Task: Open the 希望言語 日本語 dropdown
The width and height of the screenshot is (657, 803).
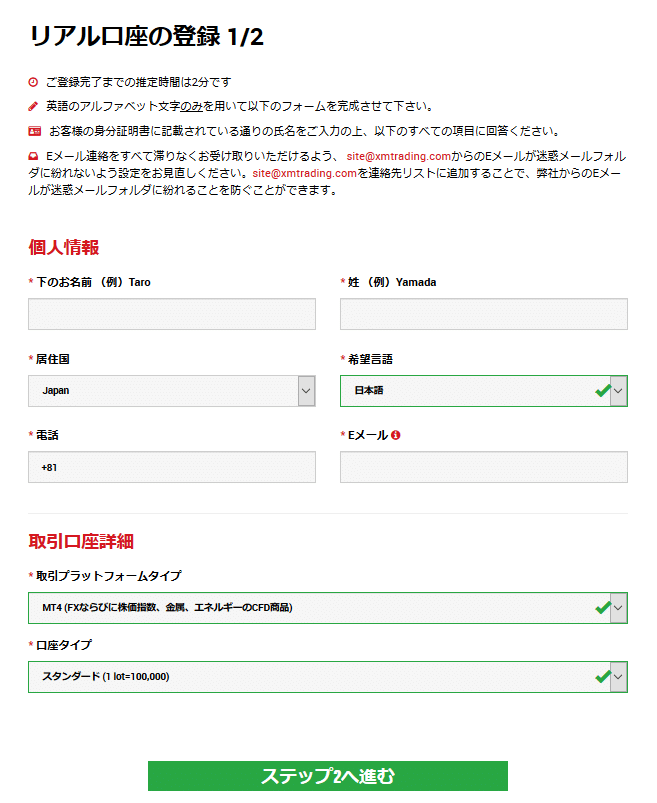Action: coord(483,391)
